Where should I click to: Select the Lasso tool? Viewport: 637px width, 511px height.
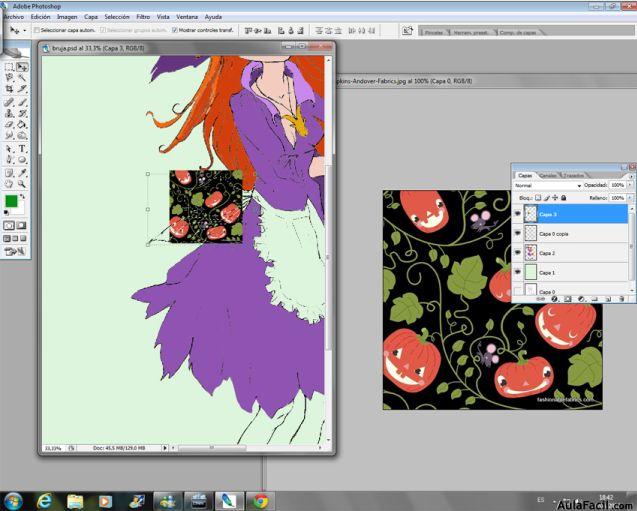[9, 78]
